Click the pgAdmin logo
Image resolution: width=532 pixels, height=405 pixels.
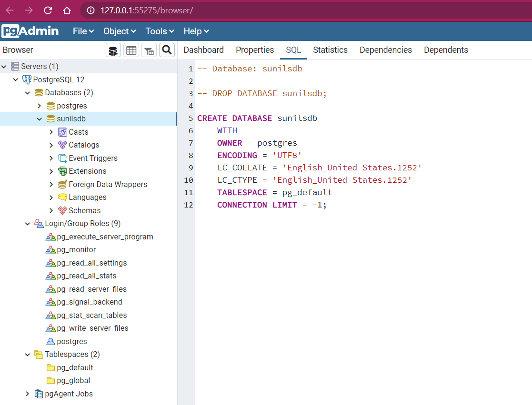[x=30, y=31]
